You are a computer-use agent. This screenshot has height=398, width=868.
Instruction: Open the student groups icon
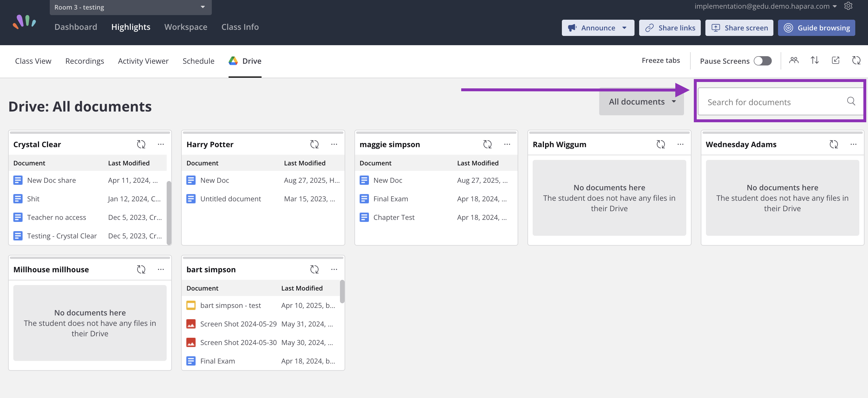pyautogui.click(x=794, y=60)
